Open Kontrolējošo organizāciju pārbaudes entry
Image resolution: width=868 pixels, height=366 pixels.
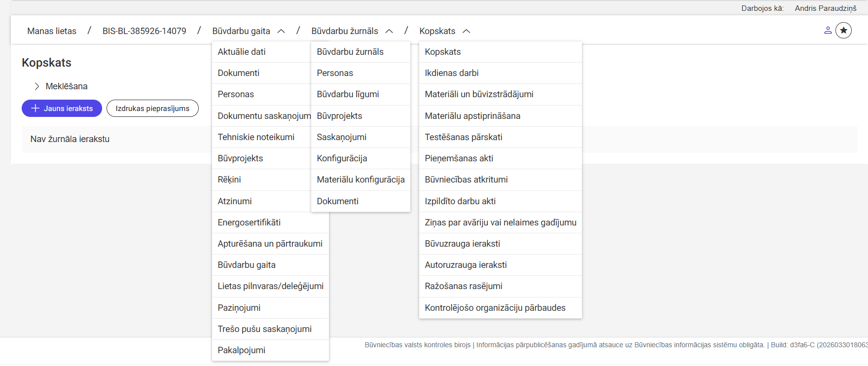(495, 308)
